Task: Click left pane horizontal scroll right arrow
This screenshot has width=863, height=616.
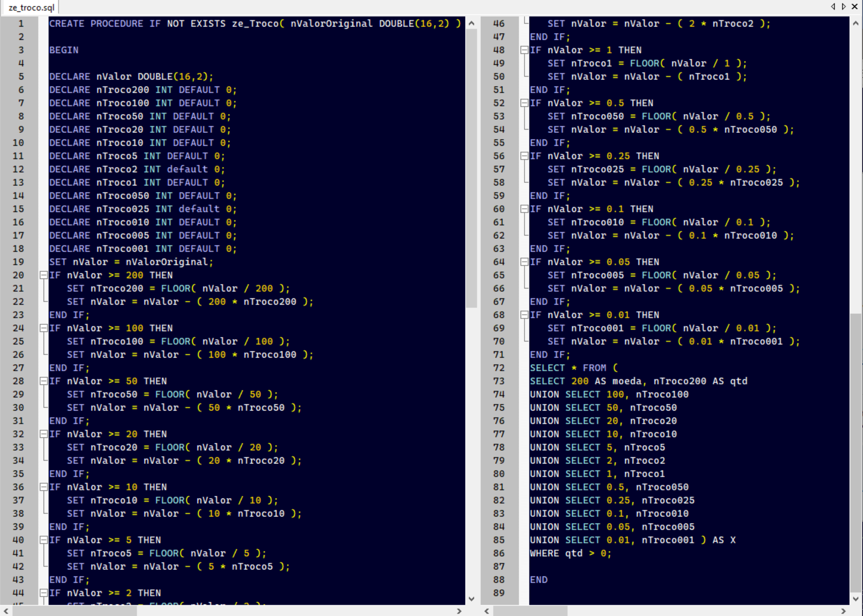Action: click(x=459, y=611)
